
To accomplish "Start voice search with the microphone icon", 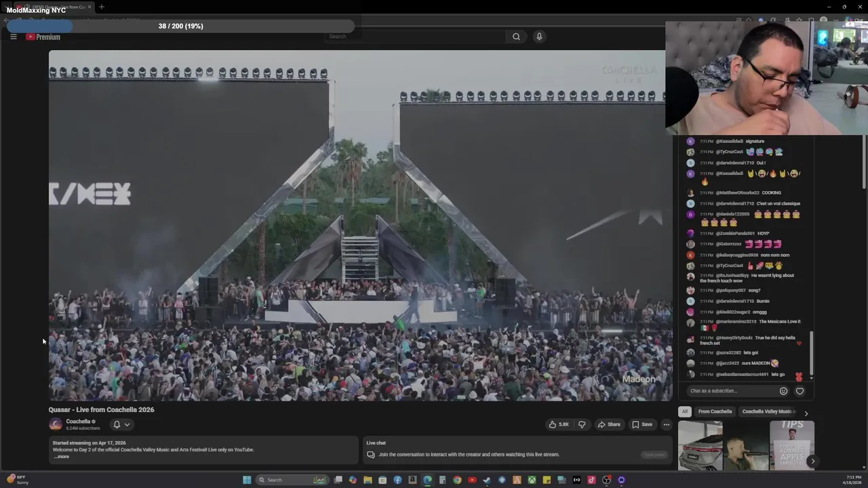I will coord(539,37).
